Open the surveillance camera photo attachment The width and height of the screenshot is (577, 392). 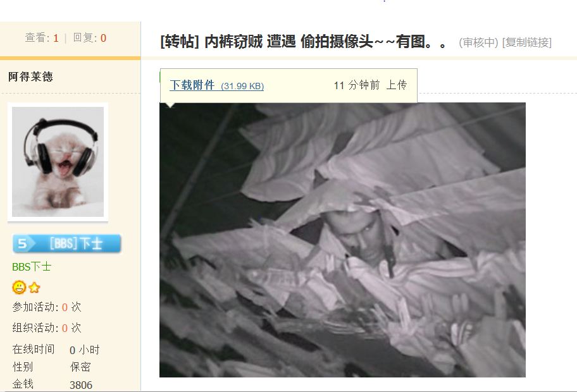coord(342,240)
